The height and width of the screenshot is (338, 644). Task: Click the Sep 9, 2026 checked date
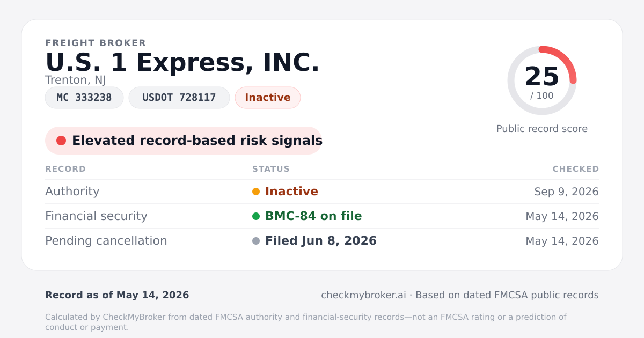click(567, 192)
